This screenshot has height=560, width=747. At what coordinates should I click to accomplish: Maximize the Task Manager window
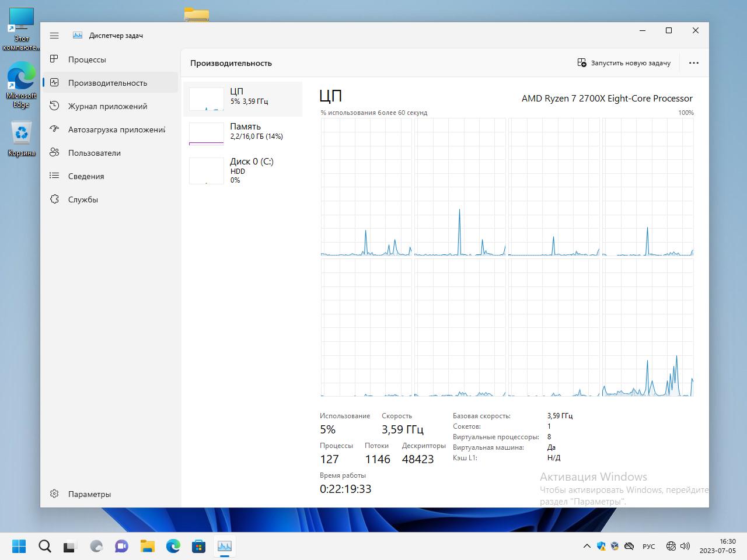(x=669, y=30)
